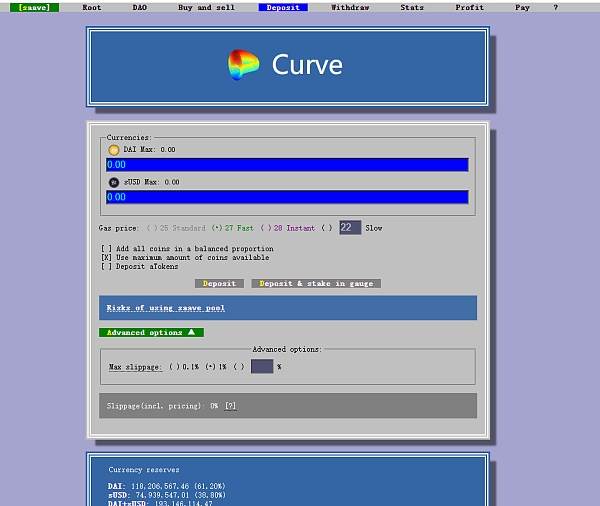Image resolution: width=600 pixels, height=506 pixels.
Task: Go to the Root menu item
Action: click(x=92, y=7)
